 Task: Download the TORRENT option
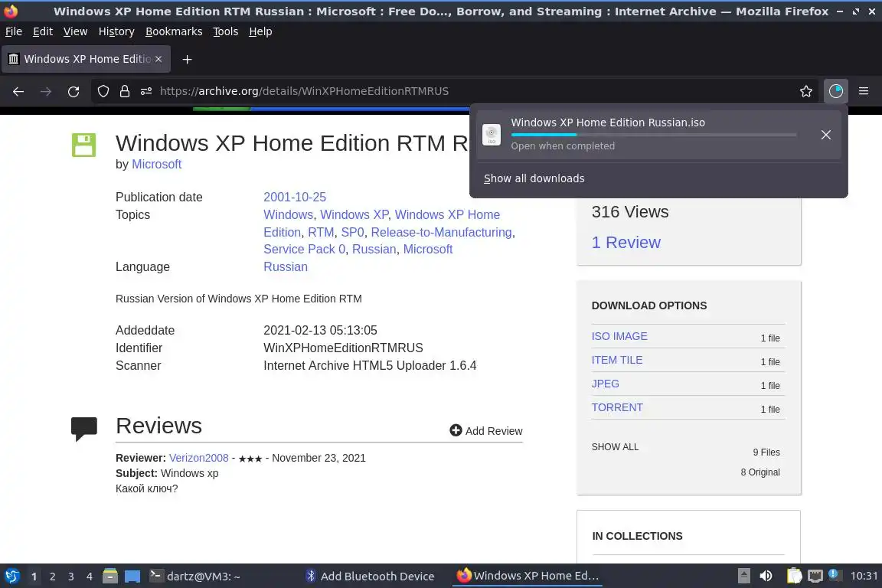(617, 407)
